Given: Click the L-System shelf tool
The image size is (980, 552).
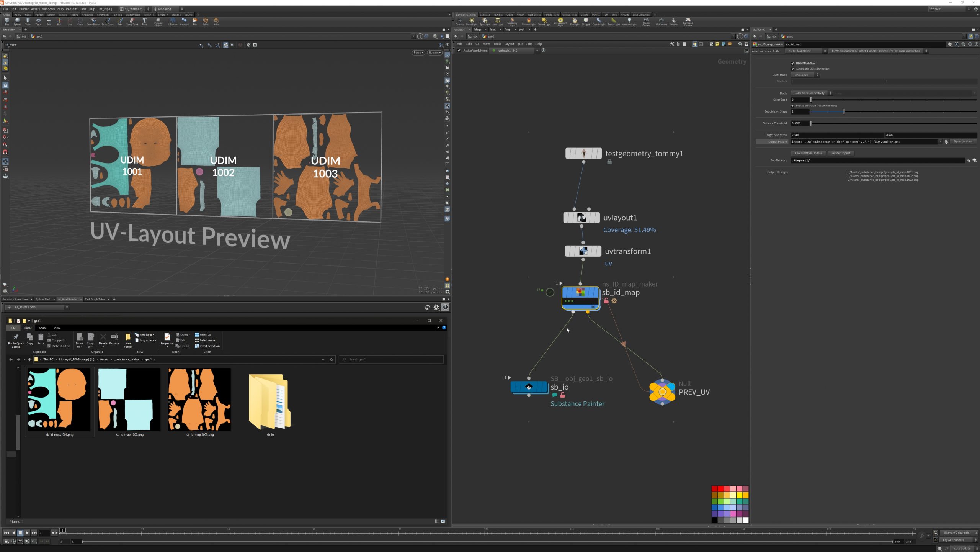Looking at the screenshot, I should pos(173,21).
